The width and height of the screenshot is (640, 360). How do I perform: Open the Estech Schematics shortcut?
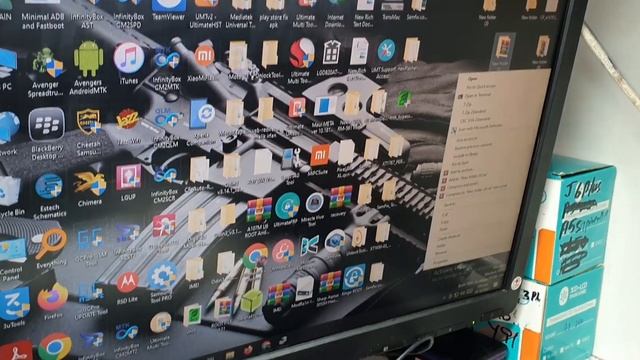49,187
